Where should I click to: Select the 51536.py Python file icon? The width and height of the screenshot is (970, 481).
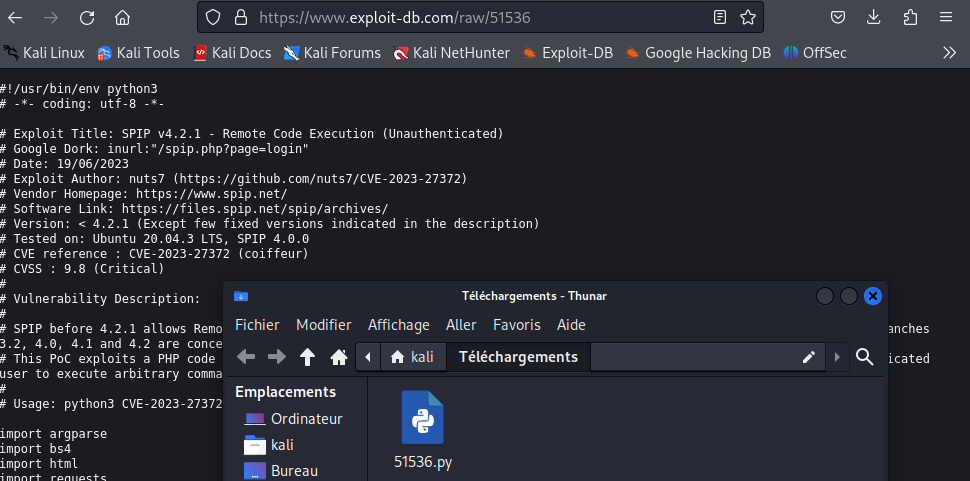423,417
